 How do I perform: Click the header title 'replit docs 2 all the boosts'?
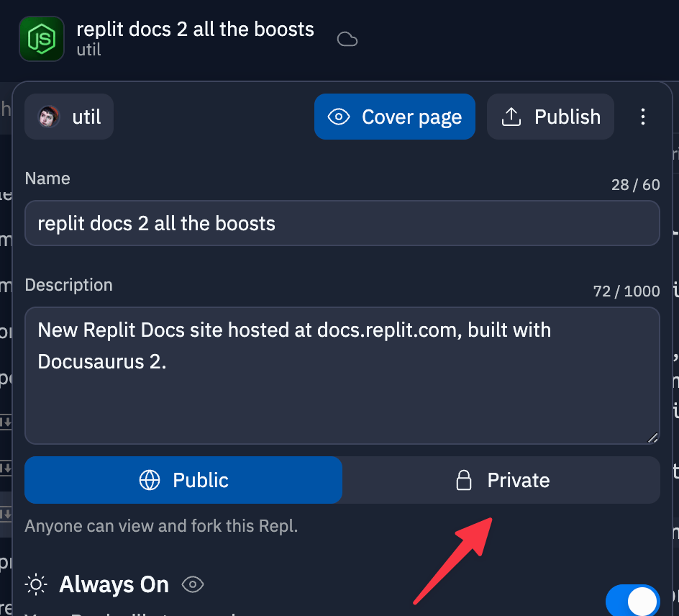[195, 30]
